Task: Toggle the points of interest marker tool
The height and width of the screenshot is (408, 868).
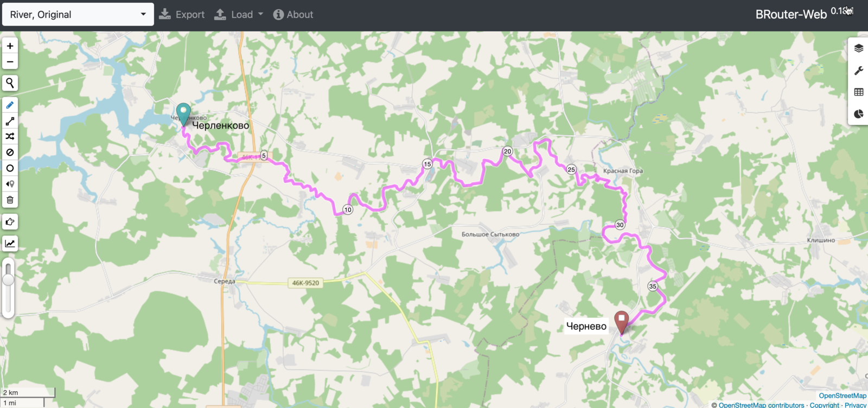Action: [10, 184]
